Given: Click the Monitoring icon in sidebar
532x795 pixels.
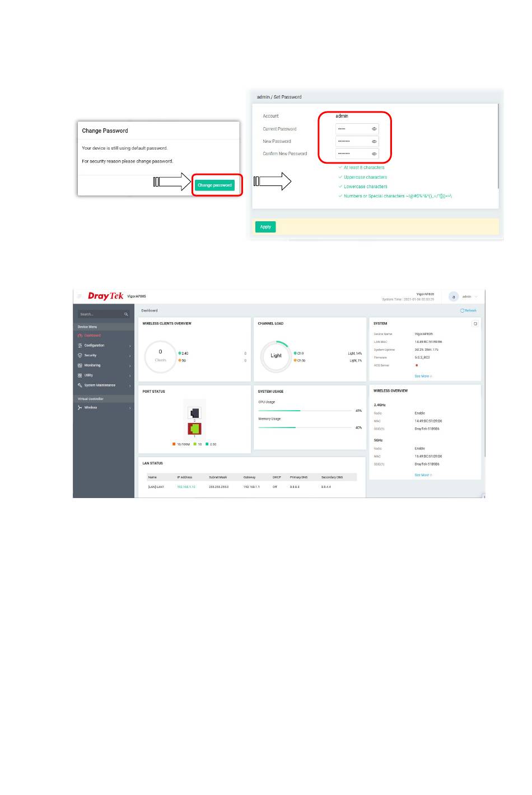Looking at the screenshot, I should pos(80,365).
